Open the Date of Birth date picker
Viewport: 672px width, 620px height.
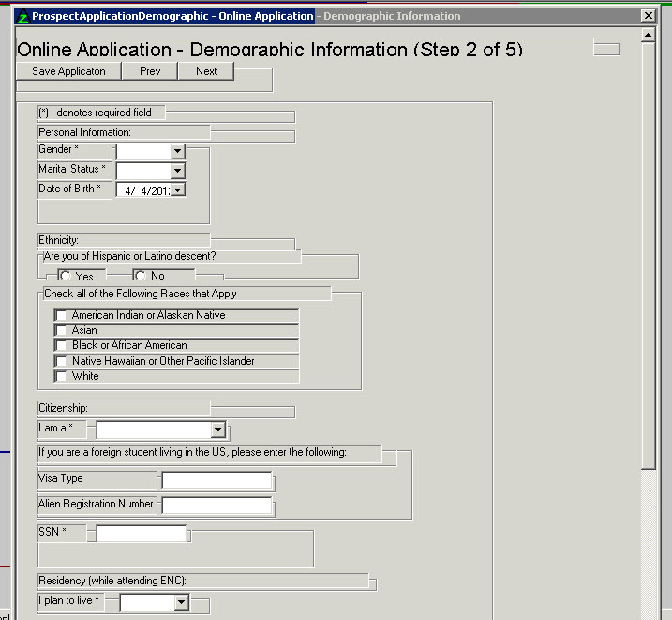tap(177, 190)
